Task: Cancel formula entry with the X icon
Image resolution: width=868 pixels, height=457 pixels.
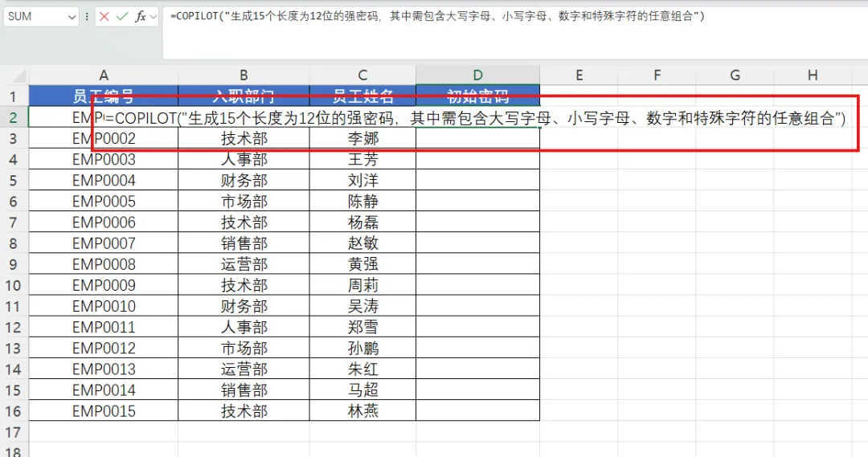Action: [x=104, y=17]
